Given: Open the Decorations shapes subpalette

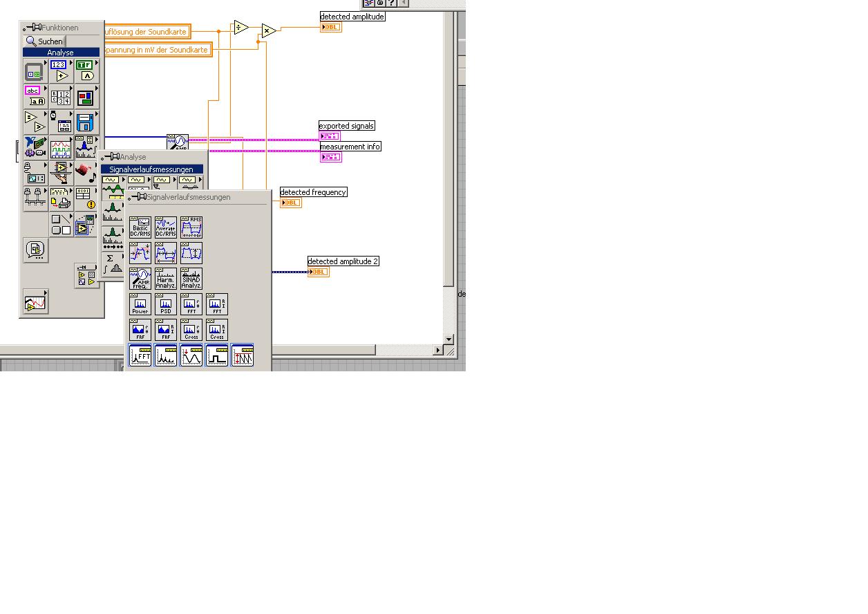Looking at the screenshot, I should [x=60, y=225].
